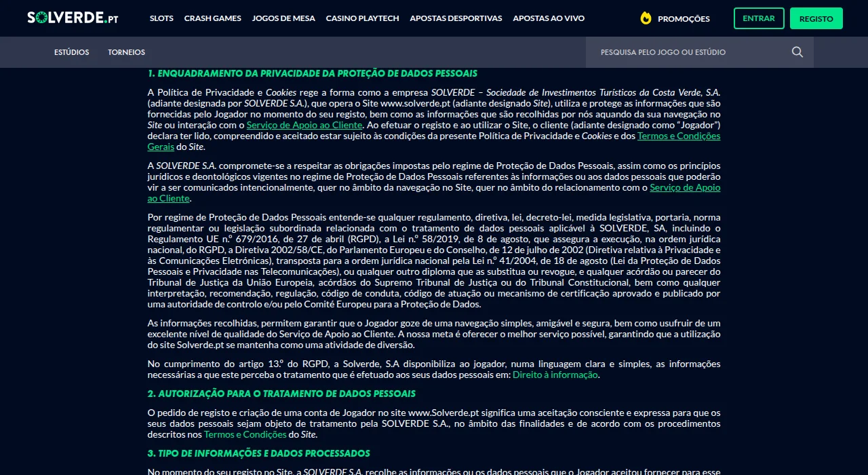The height and width of the screenshot is (475, 868).
Task: Open Casino Playtech section
Action: (x=363, y=18)
